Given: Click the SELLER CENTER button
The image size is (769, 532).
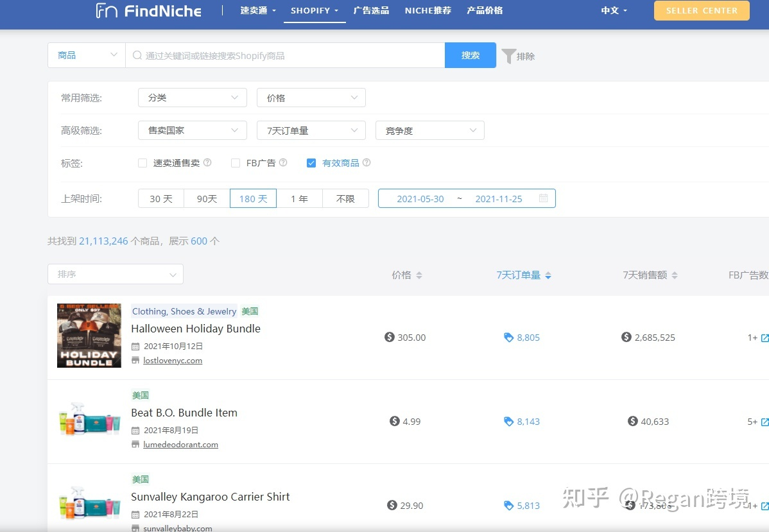Looking at the screenshot, I should 701,10.
